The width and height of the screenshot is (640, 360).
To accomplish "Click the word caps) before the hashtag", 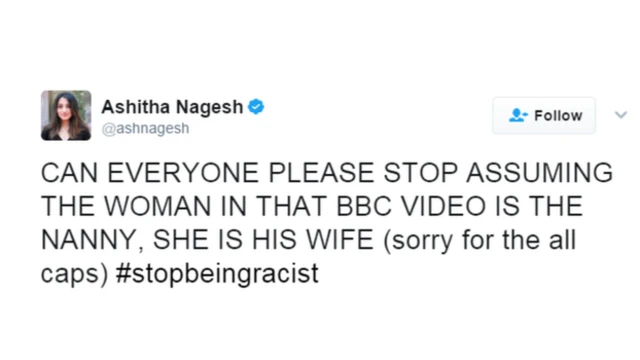I will (74, 275).
